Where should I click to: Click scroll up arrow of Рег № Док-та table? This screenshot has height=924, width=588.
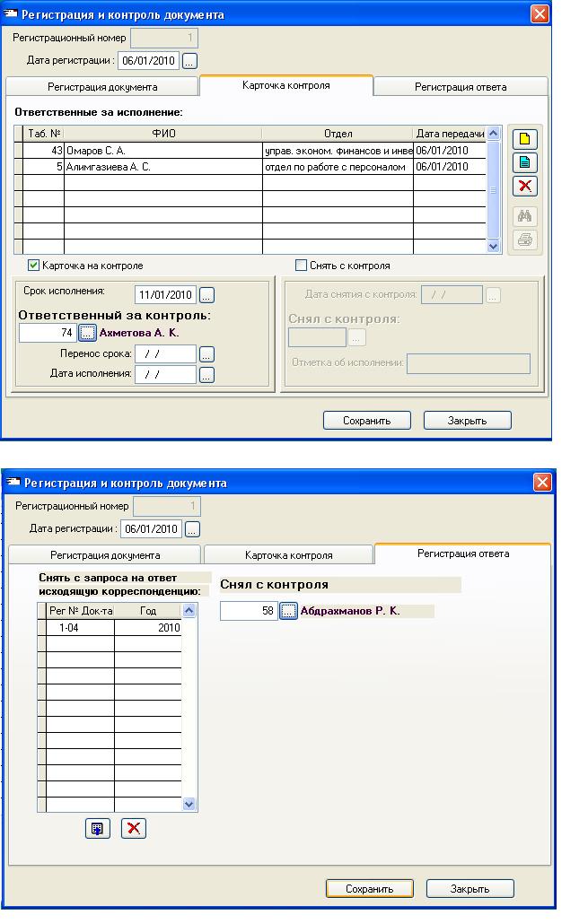pos(189,611)
